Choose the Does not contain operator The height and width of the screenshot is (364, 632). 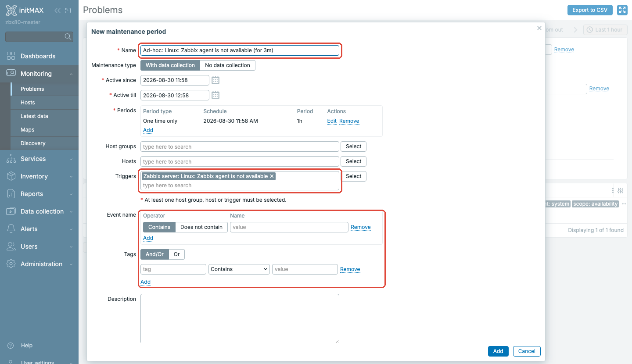point(201,227)
